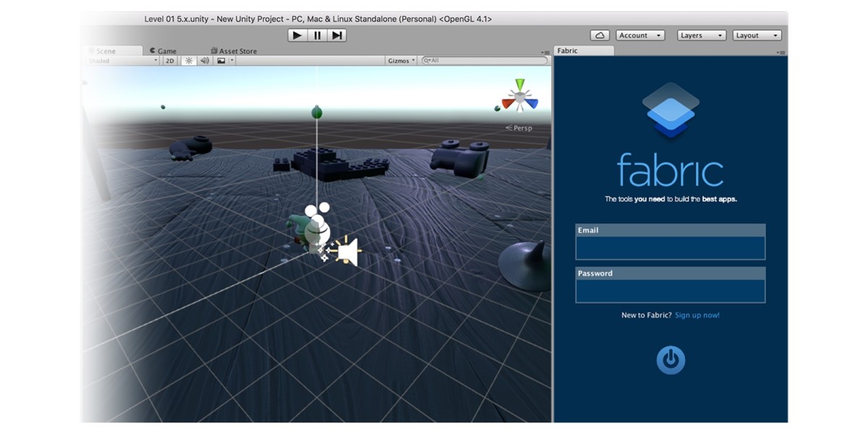Screen dimensions: 868x434
Task: Open Scene panel options menu
Action: [x=546, y=52]
